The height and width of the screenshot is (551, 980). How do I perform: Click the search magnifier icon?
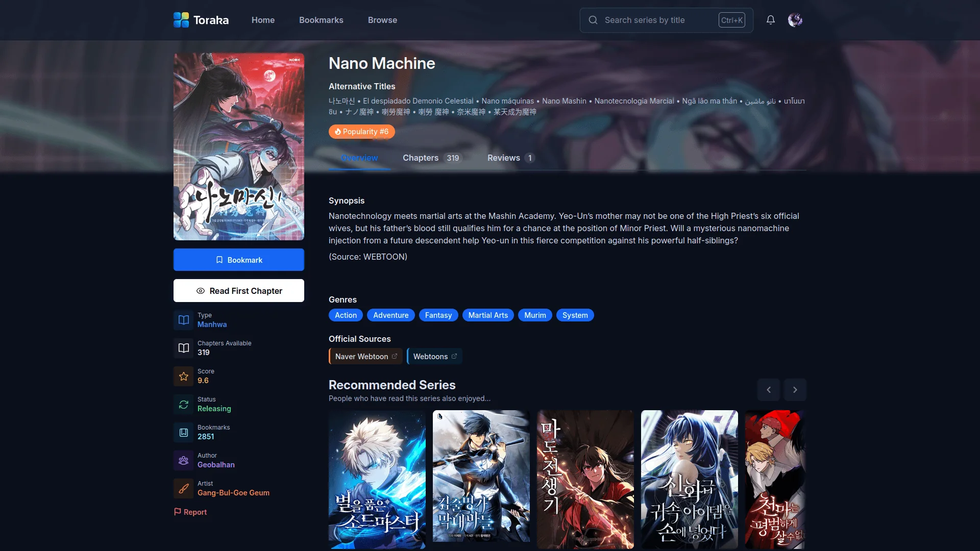pyautogui.click(x=593, y=20)
